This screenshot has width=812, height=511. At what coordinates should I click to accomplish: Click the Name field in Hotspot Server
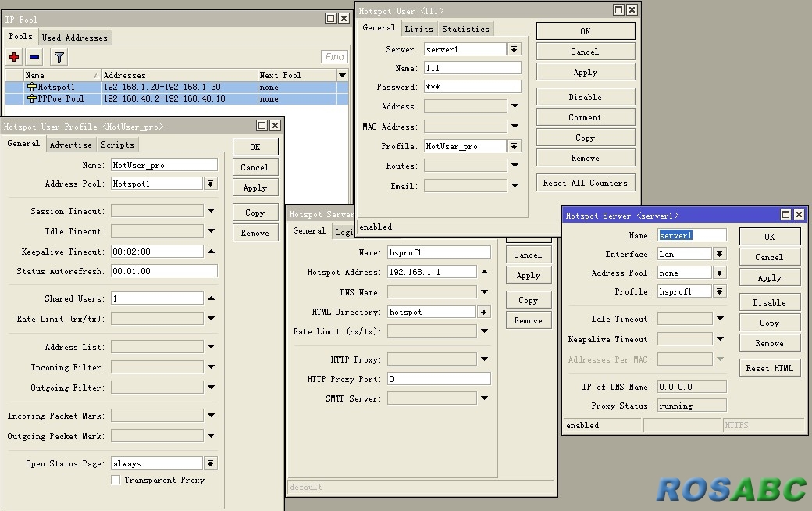click(692, 235)
